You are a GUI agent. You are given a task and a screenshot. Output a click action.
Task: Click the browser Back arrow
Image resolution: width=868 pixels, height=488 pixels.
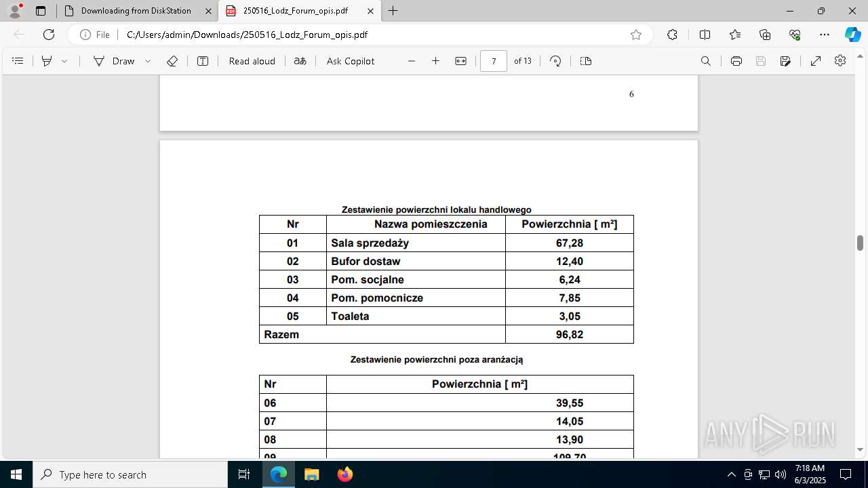point(19,35)
